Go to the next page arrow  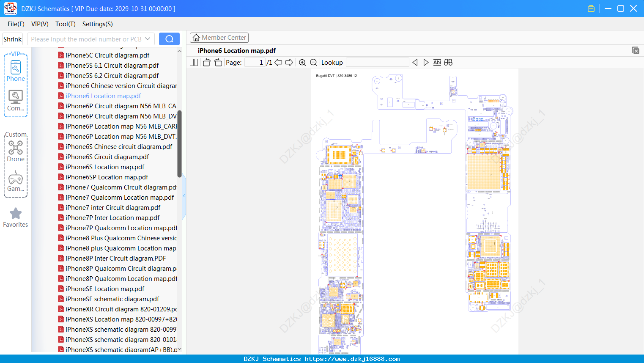(289, 63)
